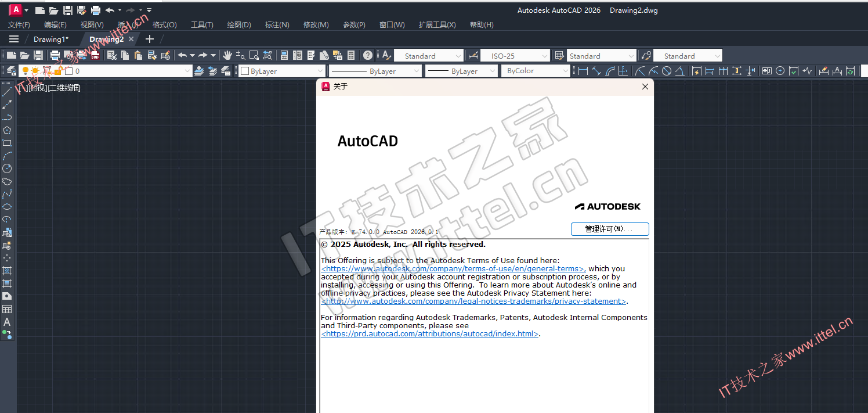Open the AutoCAD application menu arrow
This screenshot has width=868, height=413.
pos(26,10)
